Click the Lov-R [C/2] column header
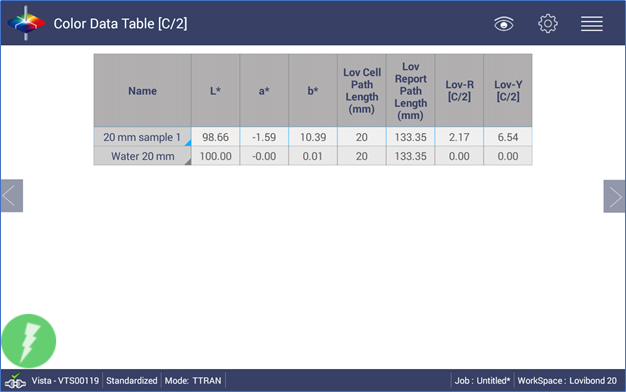Screen dimensions: 626x392 (459, 91)
